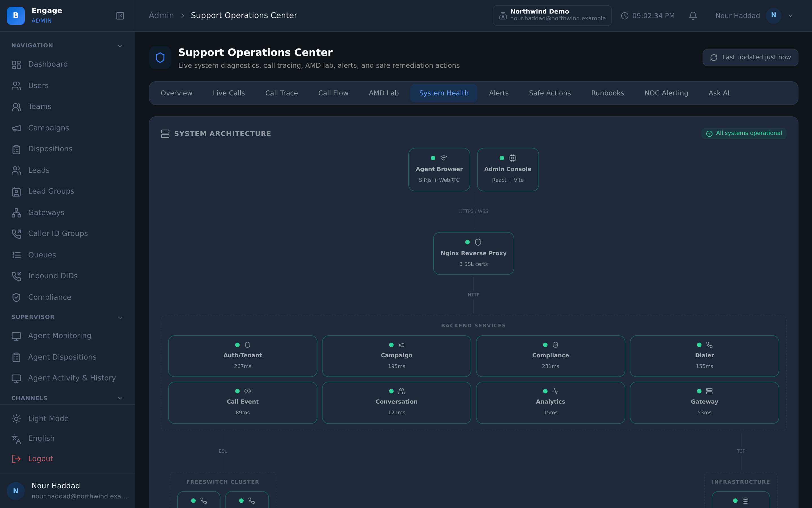
Task: Select the Admin Console node card
Action: coord(508,170)
